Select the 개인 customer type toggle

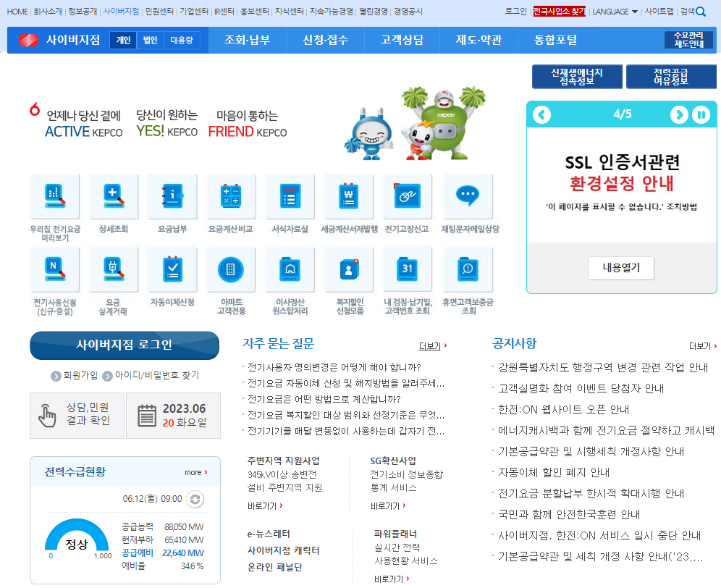(122, 41)
